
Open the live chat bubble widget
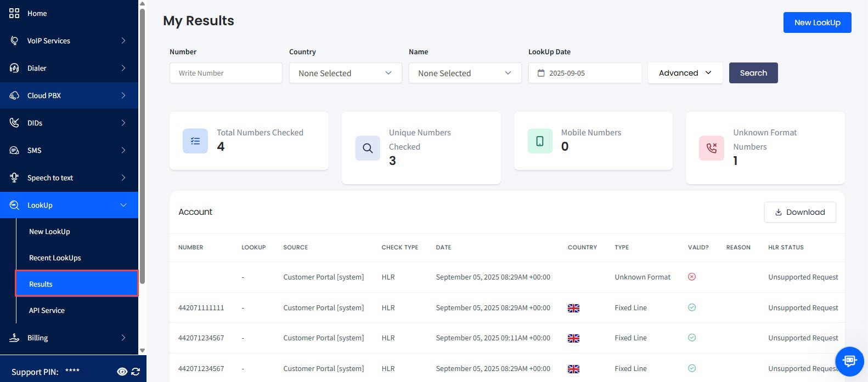849,361
